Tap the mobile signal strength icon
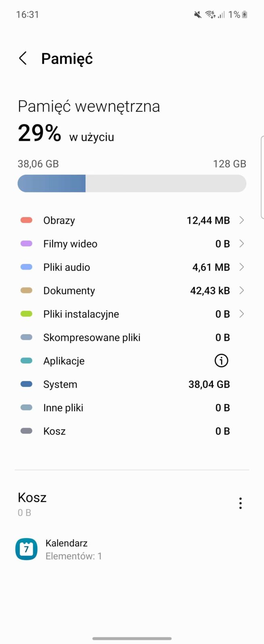Viewport: 264px width, 644px height. pos(221,15)
